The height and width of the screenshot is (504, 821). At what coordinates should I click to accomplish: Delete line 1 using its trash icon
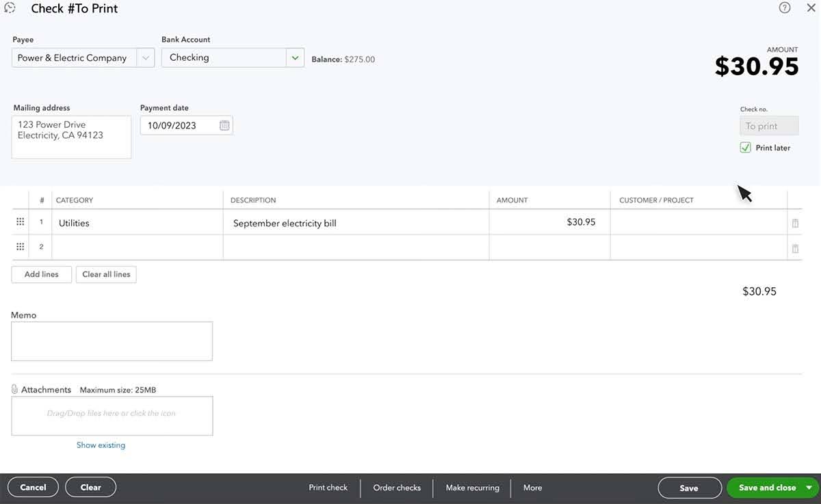795,222
